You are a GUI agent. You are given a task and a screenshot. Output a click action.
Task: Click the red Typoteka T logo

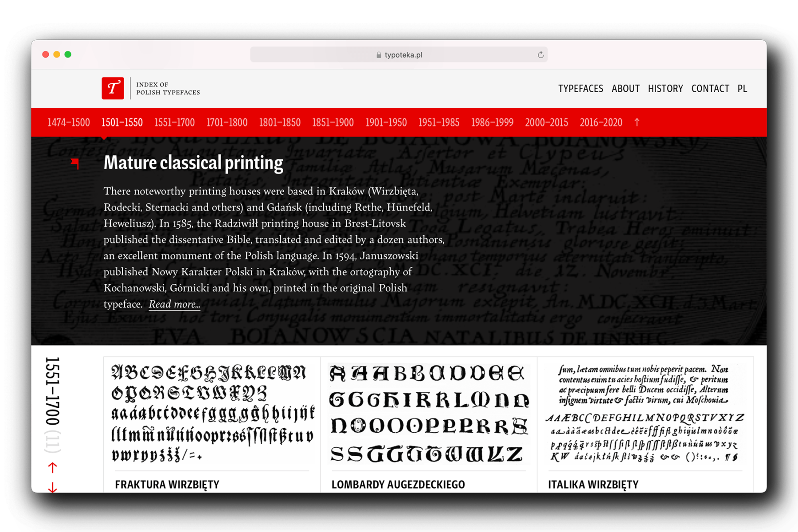[x=113, y=88]
